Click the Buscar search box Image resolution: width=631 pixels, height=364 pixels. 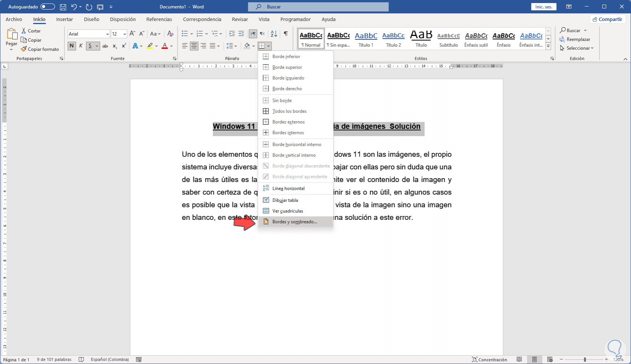pyautogui.click(x=318, y=7)
